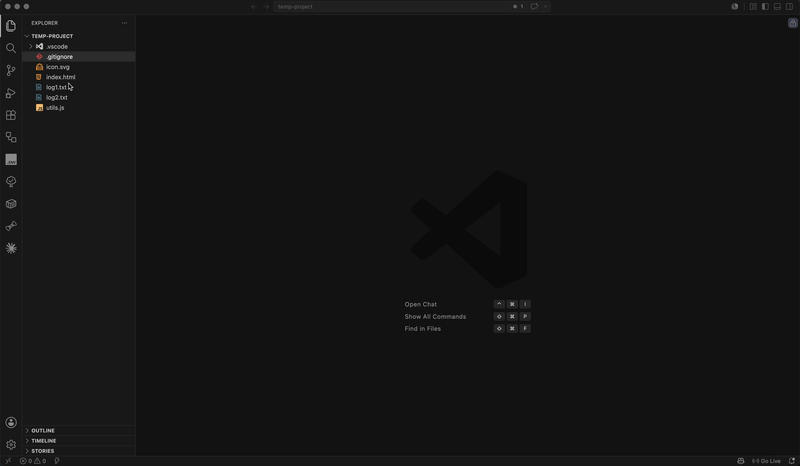
Task: Open the starburst icon view
Action: 11,248
